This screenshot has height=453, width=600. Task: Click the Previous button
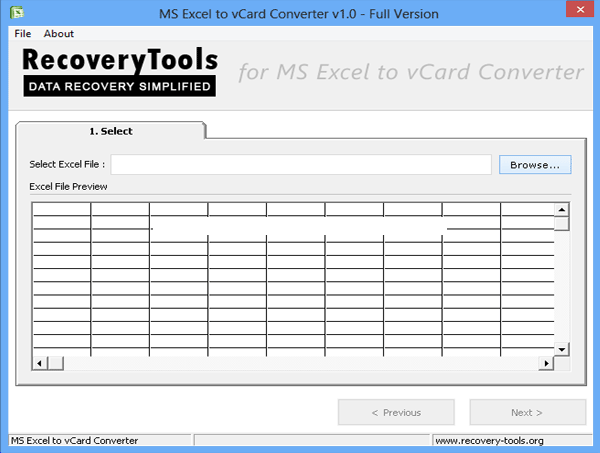coord(396,412)
